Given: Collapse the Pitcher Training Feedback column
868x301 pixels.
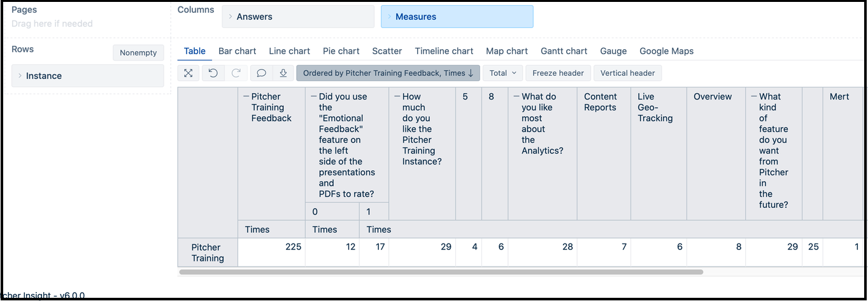Looking at the screenshot, I should click(246, 97).
